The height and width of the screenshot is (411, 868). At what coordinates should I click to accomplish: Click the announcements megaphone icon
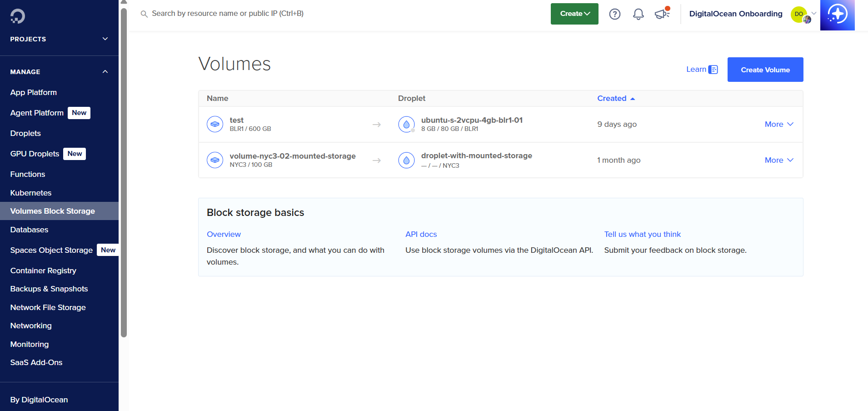click(662, 14)
